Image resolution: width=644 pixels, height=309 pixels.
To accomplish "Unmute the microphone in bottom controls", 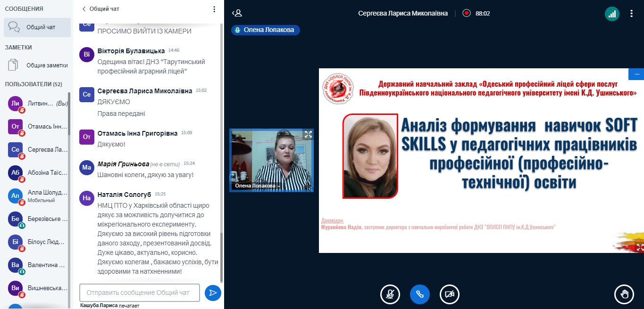I will coord(390,294).
